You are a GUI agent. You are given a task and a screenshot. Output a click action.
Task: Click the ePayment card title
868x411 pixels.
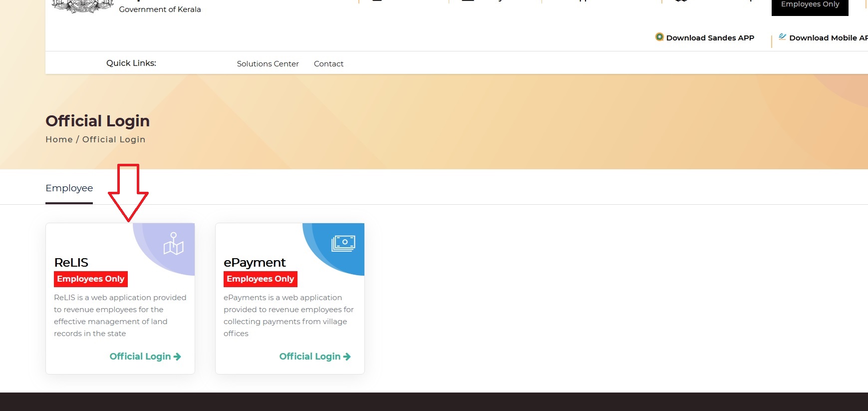(255, 263)
